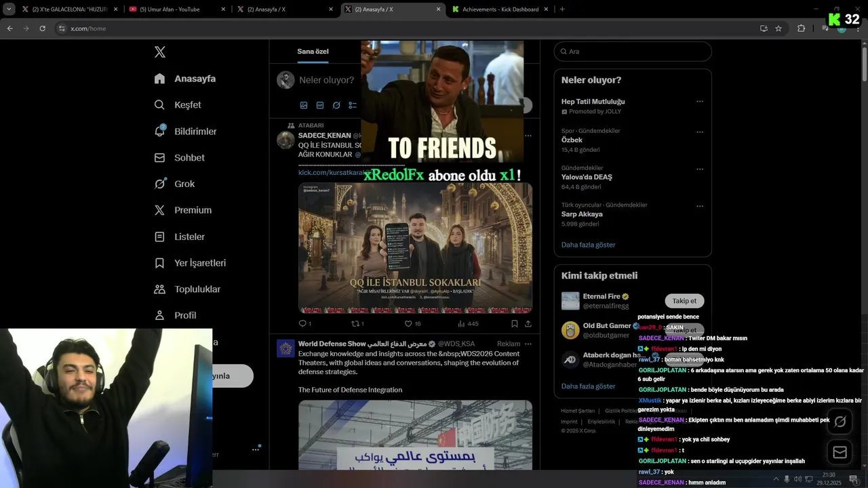Open media control icon in Chrome toolbar
868x488 pixels.
pyautogui.click(x=825, y=28)
